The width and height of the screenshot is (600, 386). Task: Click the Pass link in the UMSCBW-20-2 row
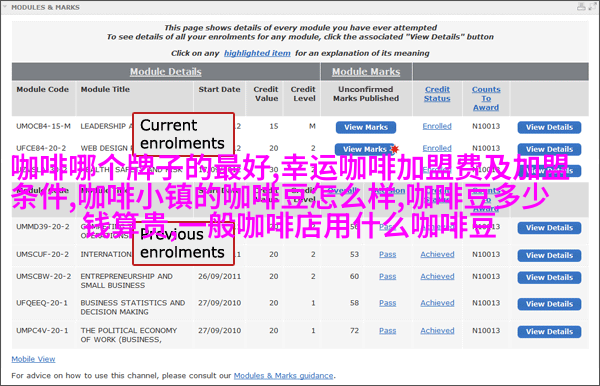pyautogui.click(x=388, y=277)
